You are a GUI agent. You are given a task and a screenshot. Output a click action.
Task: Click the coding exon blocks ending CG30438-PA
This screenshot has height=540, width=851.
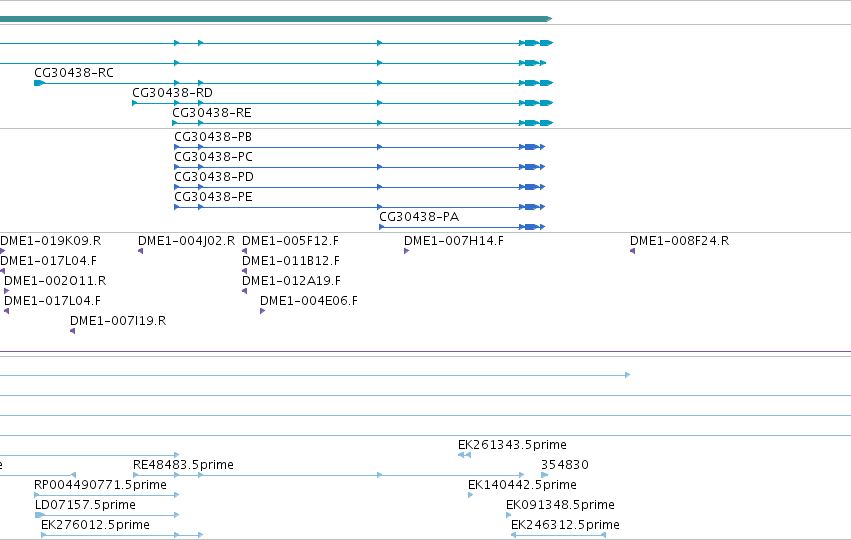click(x=532, y=227)
